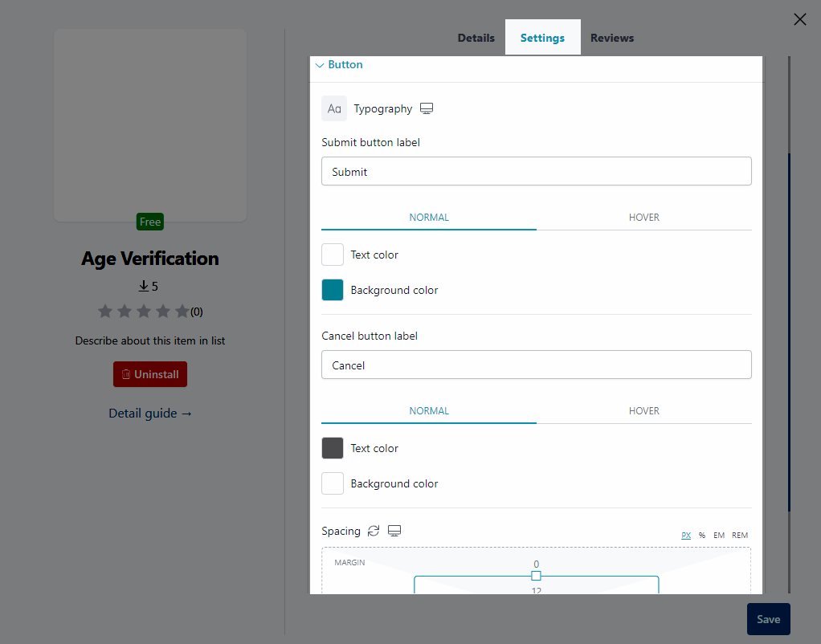Click the fifth rating star
The width and height of the screenshot is (821, 644).
point(182,312)
